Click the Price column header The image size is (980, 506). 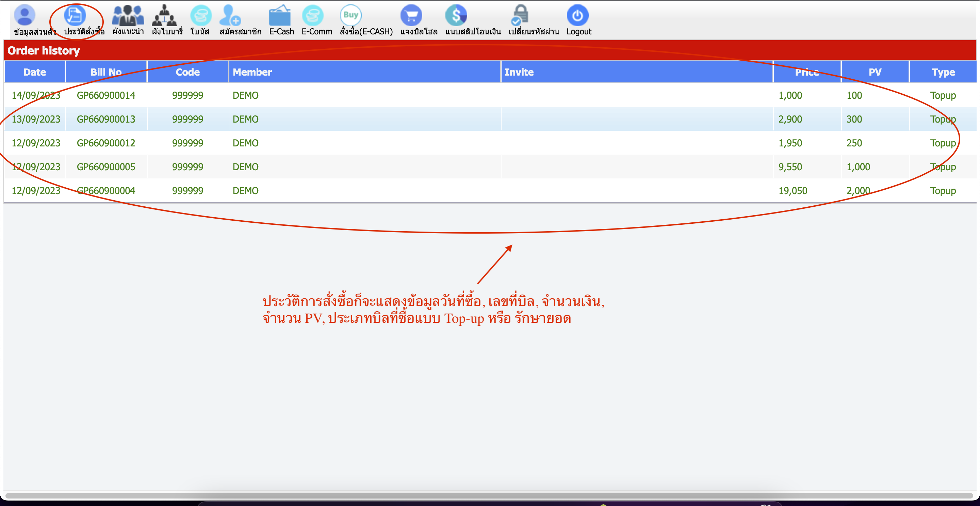tap(806, 72)
